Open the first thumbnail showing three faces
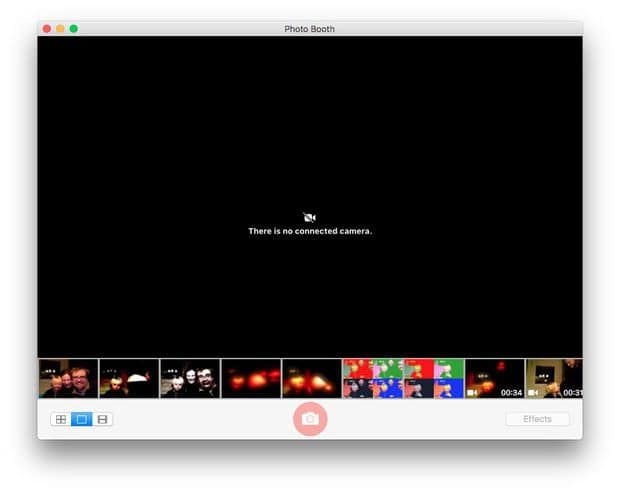The image size is (620, 493). pyautogui.click(x=68, y=378)
